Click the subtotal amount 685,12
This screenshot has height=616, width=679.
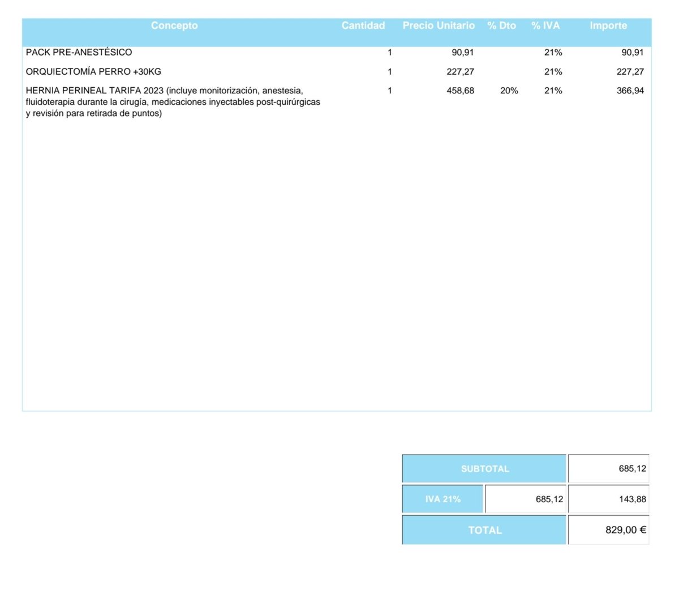click(x=608, y=469)
